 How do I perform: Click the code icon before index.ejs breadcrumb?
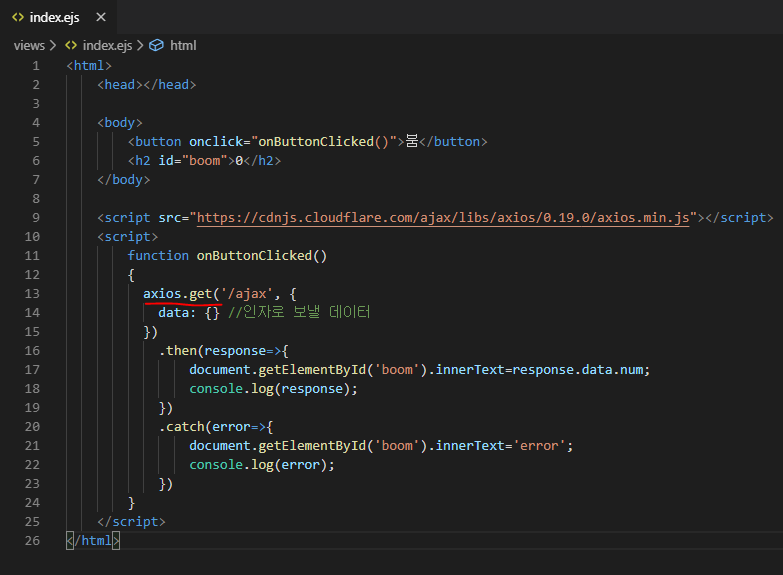point(71,45)
